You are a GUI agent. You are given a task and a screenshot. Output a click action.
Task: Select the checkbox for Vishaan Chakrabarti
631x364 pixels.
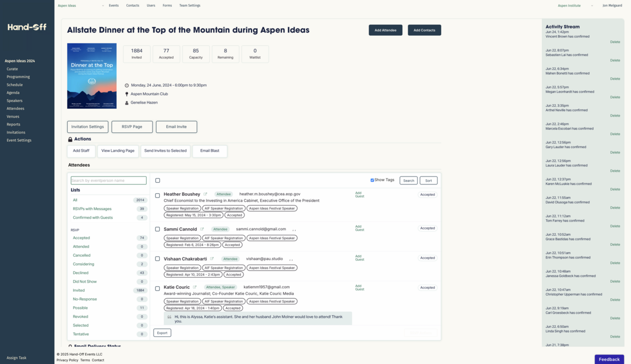click(x=158, y=258)
